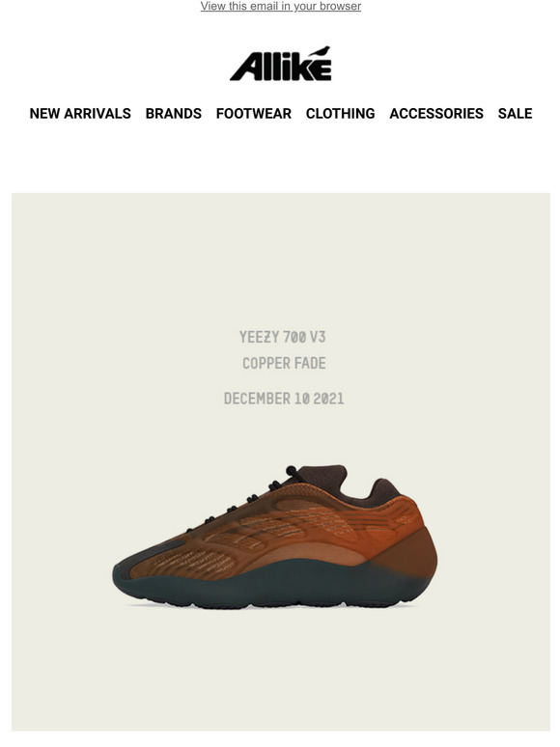This screenshot has height=747, width=560.
Task: Open the 'View this email in your browser' link
Action: (280, 6)
